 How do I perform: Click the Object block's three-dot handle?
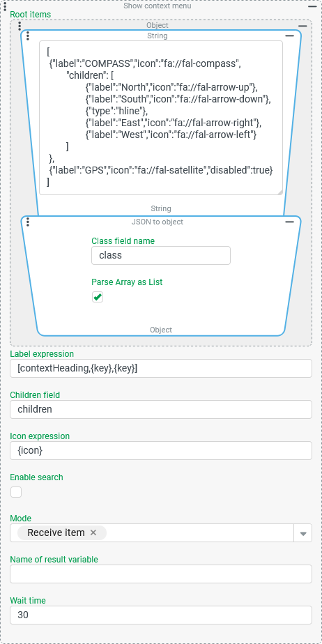(x=20, y=26)
